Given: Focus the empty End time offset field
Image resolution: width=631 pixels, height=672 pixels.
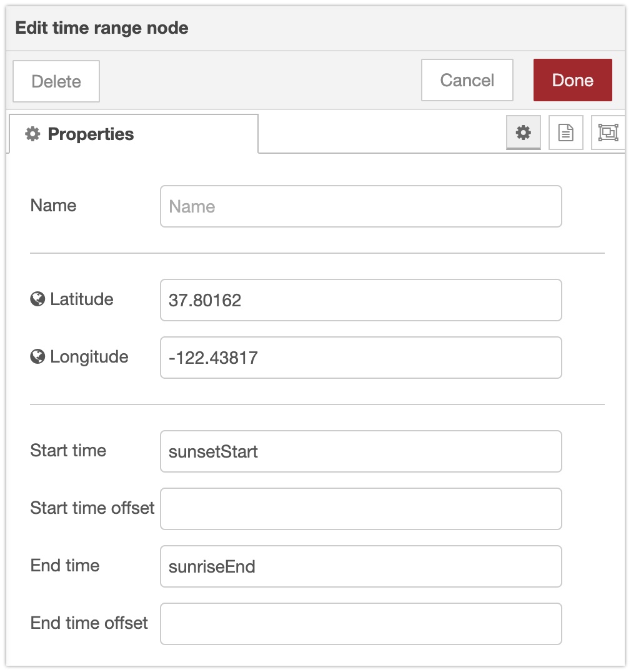Looking at the screenshot, I should coord(360,624).
